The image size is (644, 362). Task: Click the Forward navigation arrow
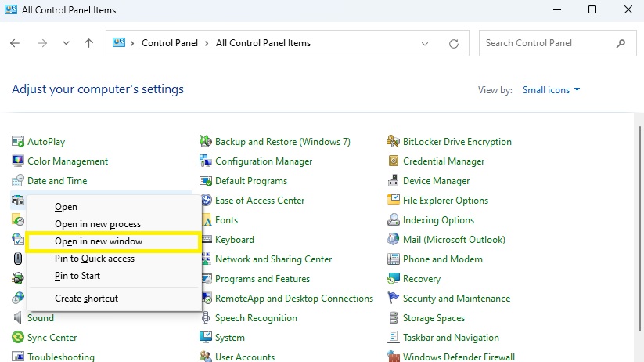click(x=42, y=43)
